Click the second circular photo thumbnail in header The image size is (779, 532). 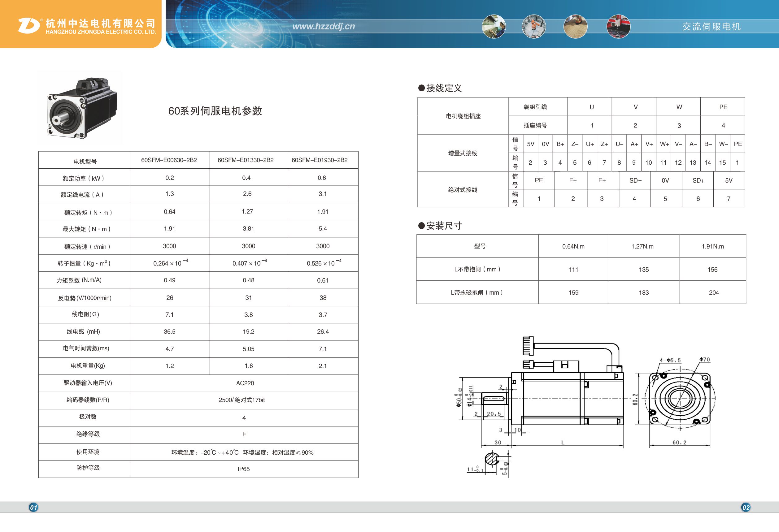click(534, 27)
